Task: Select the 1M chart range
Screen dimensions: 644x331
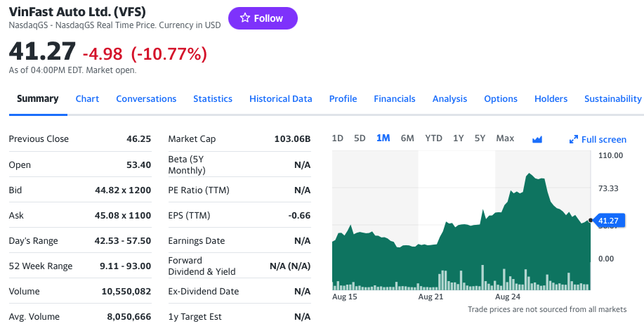Action: point(383,138)
